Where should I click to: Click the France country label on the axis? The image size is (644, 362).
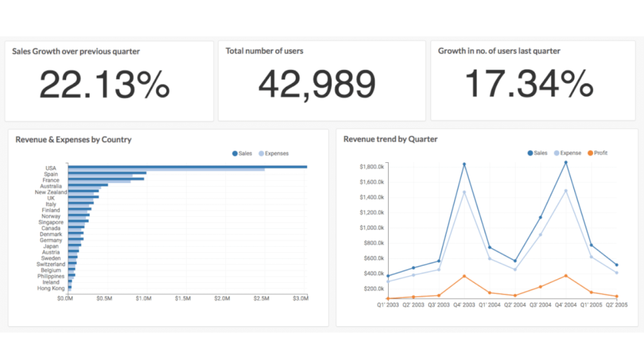pos(51,180)
